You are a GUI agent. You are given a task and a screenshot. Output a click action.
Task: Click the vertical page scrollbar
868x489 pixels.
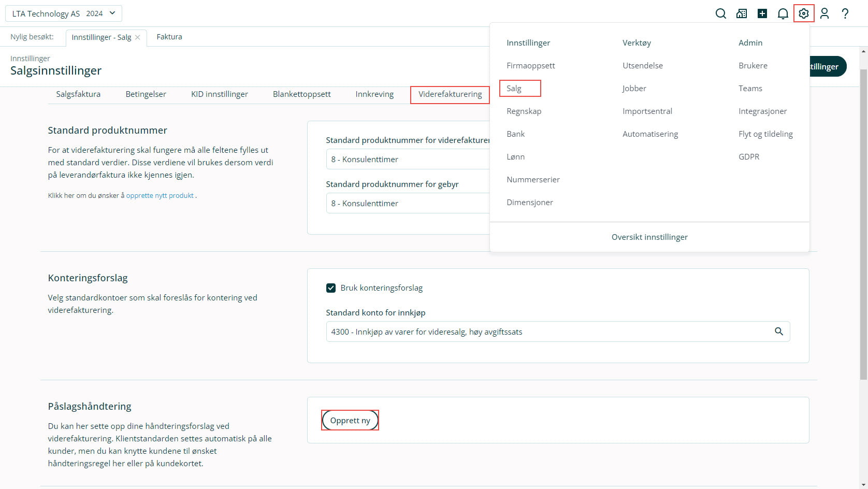[x=863, y=223]
